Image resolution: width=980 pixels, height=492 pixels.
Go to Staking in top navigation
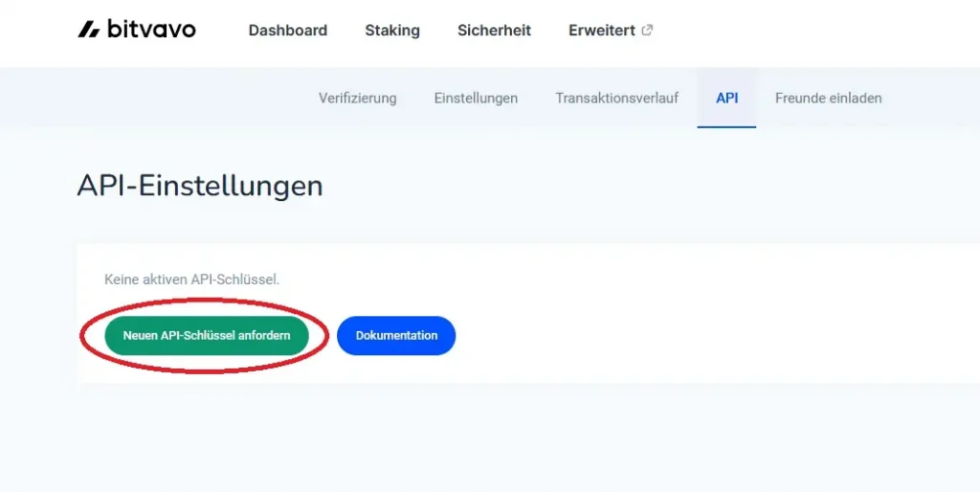(x=391, y=30)
